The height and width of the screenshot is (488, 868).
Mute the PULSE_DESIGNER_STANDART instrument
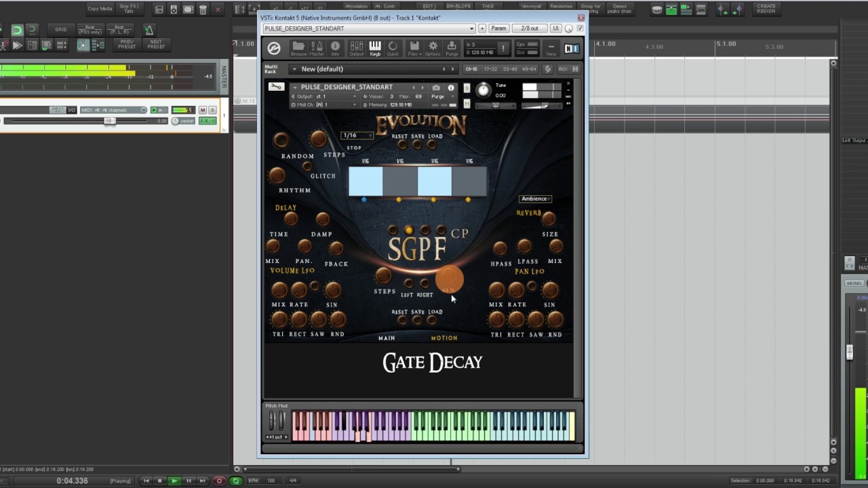[x=467, y=103]
